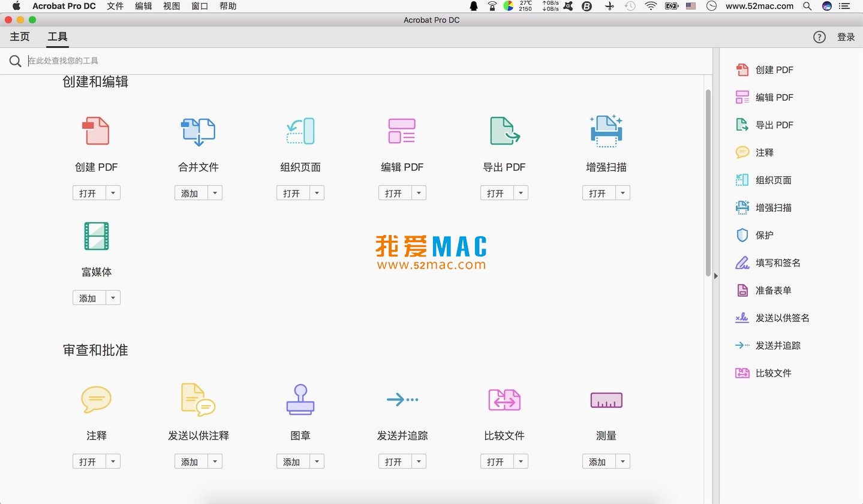Click 添加 button under 合并文件
The image size is (863, 504).
coord(191,193)
